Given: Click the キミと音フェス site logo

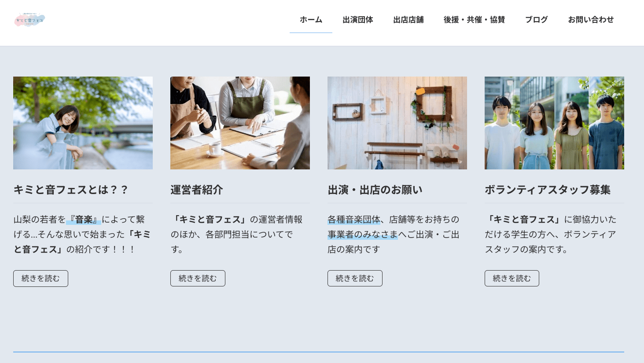Looking at the screenshot, I should point(29,20).
